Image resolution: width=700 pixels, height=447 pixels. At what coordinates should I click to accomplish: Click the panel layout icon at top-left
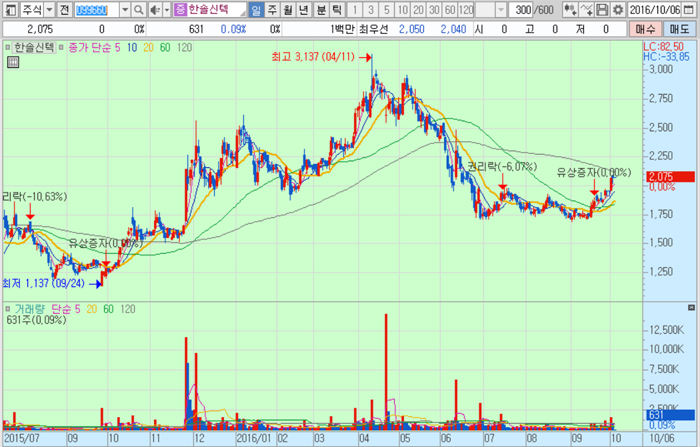pyautogui.click(x=9, y=10)
